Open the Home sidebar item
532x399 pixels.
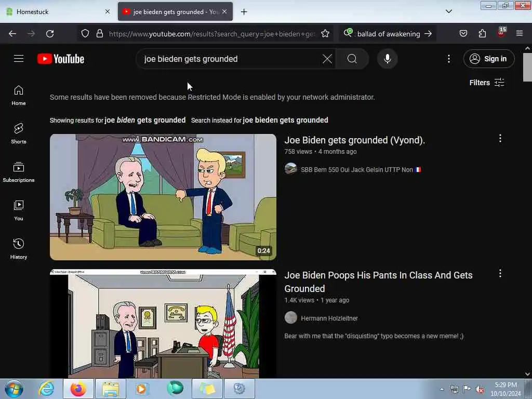[19, 96]
